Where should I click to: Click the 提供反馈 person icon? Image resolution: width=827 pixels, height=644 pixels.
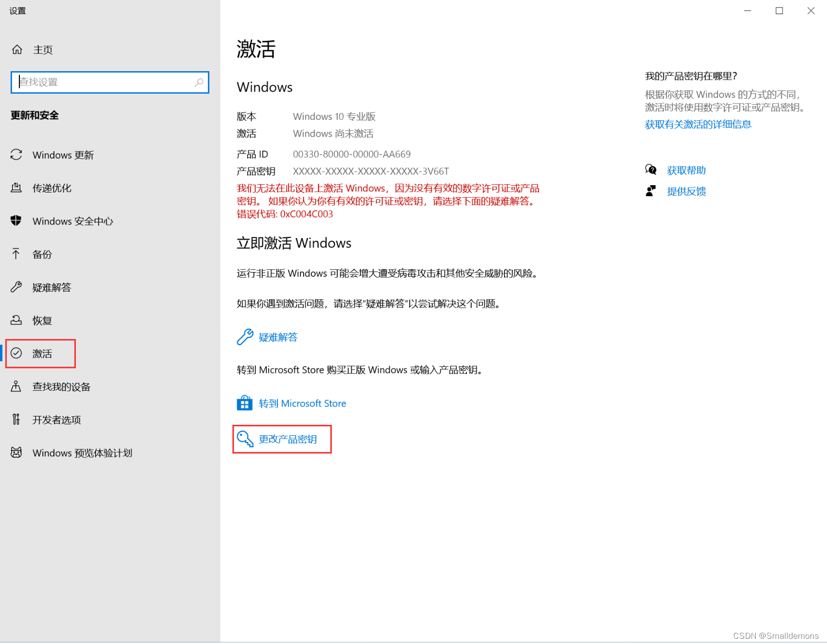click(651, 190)
